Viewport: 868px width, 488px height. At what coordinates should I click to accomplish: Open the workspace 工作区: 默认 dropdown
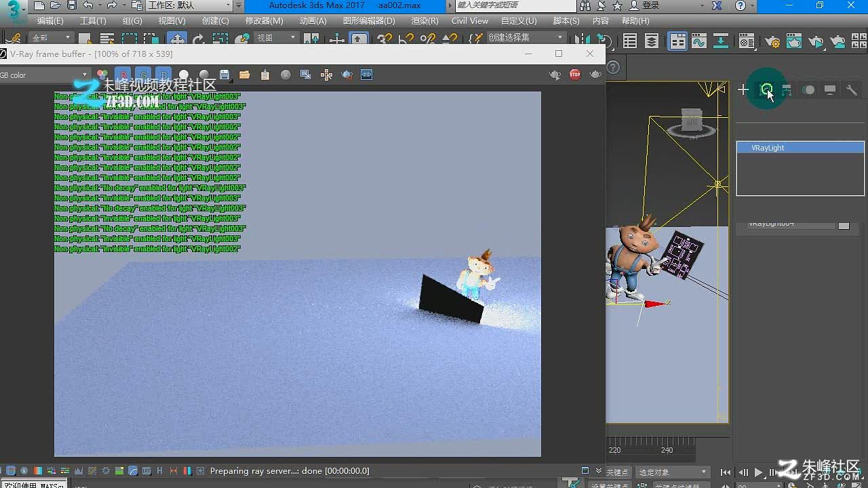pyautogui.click(x=190, y=5)
